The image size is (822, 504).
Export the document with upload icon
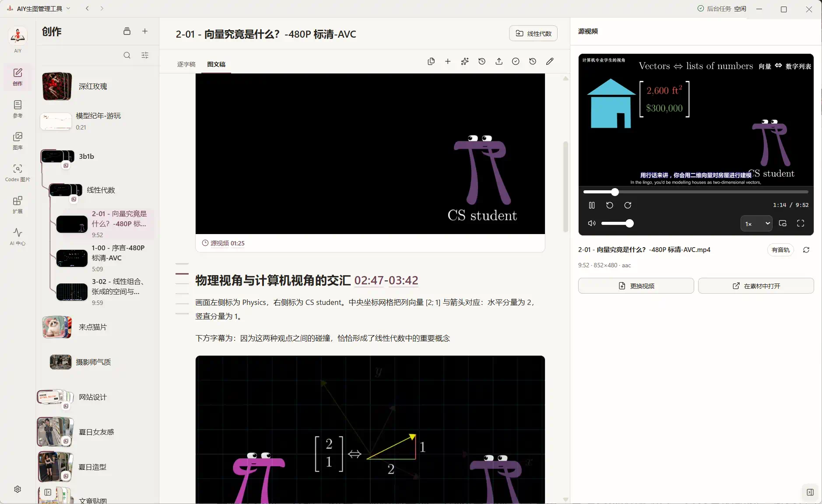[499, 61]
